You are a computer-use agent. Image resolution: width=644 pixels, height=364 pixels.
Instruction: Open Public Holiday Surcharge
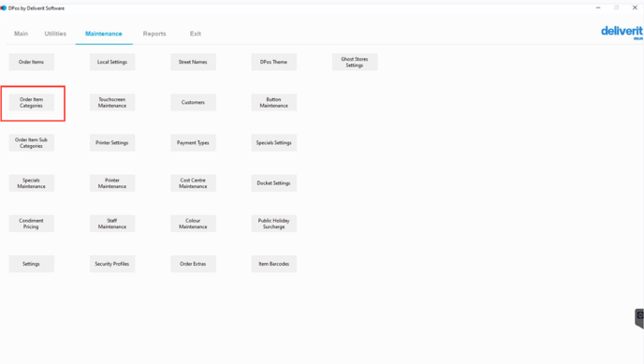tap(274, 224)
